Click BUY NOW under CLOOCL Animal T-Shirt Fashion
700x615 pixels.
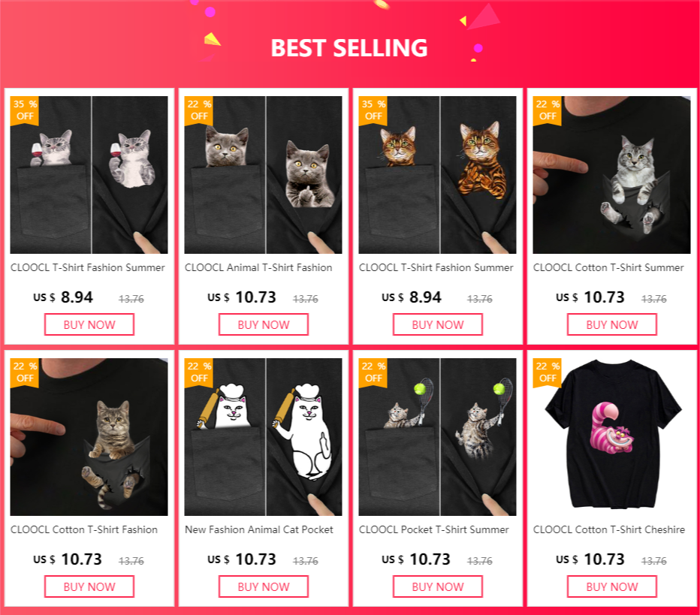click(264, 324)
